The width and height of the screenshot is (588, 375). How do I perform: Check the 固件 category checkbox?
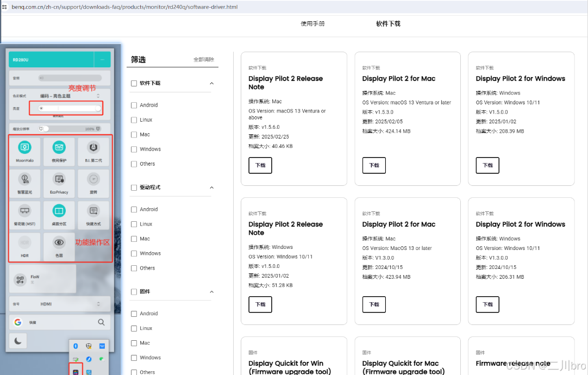click(134, 292)
